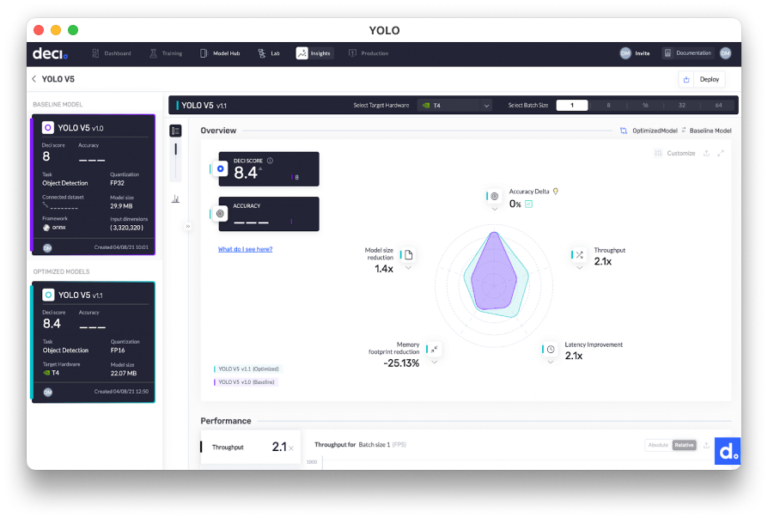
Task: Click the Deci Score info icon
Action: tap(270, 160)
